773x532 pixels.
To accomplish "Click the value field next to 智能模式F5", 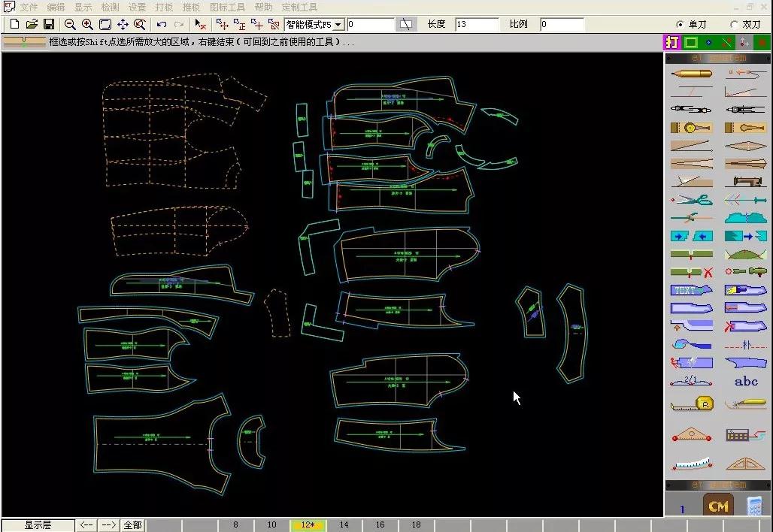I will 371,24.
